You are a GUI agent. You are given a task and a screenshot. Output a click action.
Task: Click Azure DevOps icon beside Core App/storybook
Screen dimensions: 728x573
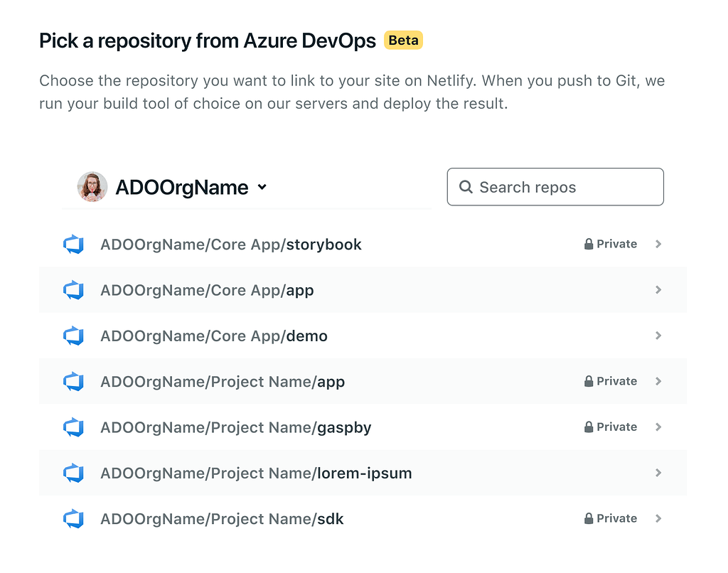point(73,245)
